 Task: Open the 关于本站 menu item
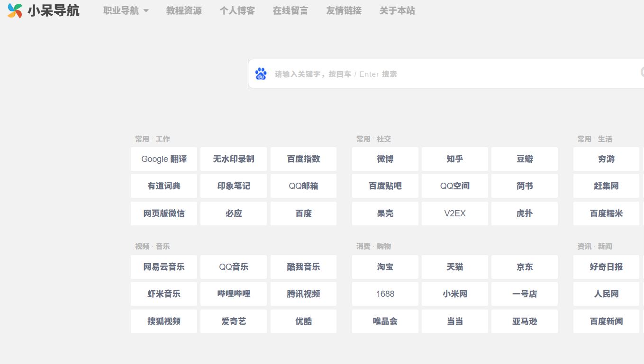(x=397, y=10)
